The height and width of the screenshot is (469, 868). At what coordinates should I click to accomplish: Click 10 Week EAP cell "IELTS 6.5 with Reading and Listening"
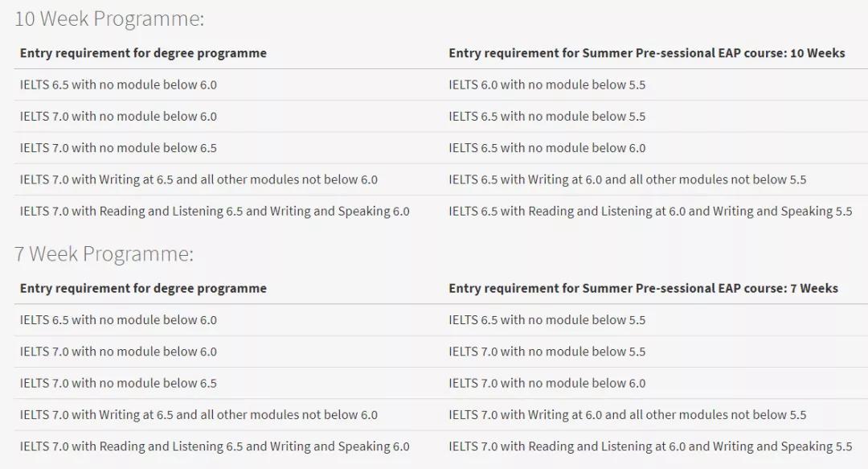click(x=649, y=211)
